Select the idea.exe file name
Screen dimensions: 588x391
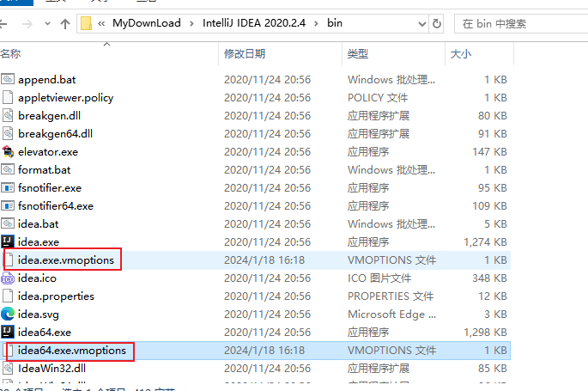click(x=39, y=242)
